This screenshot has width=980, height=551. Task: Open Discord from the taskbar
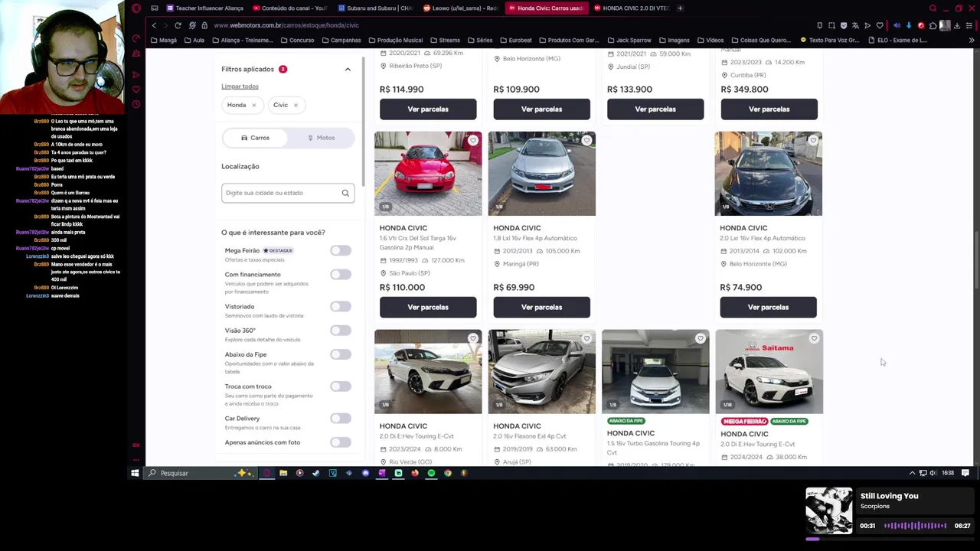click(x=365, y=473)
